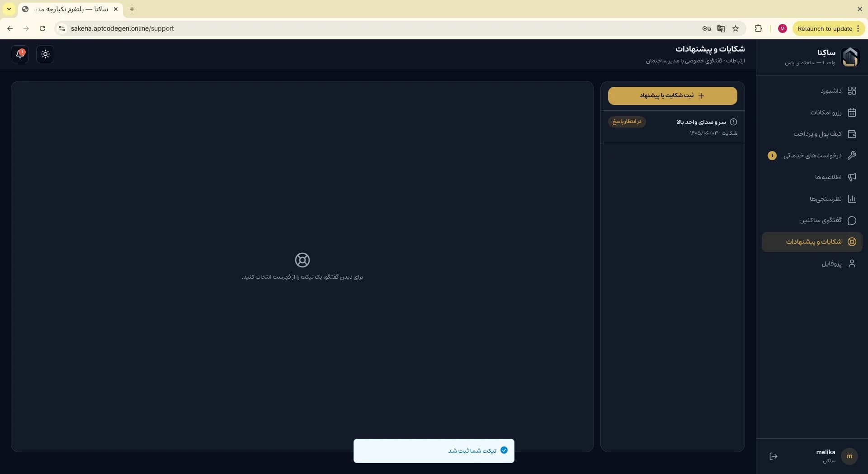This screenshot has width=868, height=474.
Task: Toggle light theme with sun icon
Action: coord(45,54)
